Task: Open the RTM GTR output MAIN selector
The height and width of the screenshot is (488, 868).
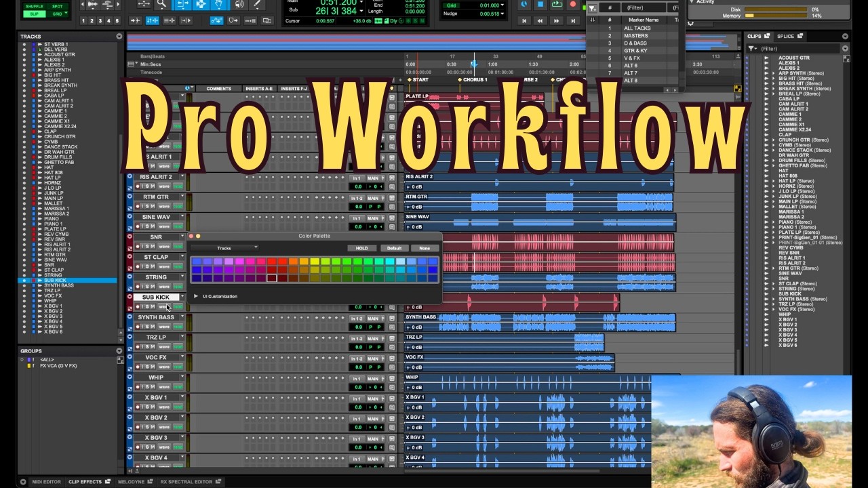Action: (373, 198)
